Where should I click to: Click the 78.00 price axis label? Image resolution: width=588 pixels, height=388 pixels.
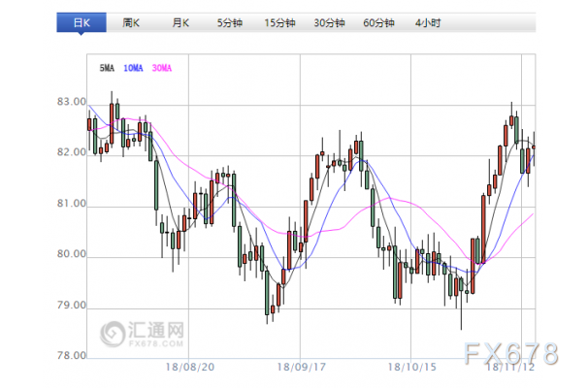click(71, 355)
